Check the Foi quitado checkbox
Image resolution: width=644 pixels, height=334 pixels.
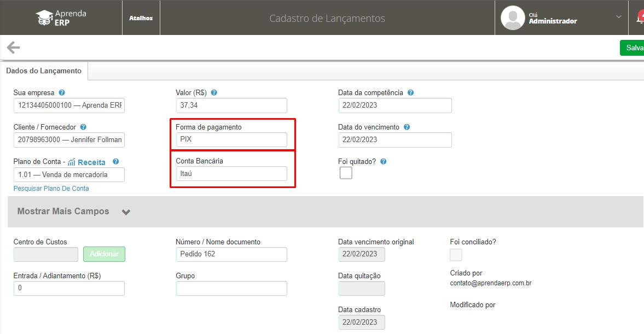coord(345,173)
